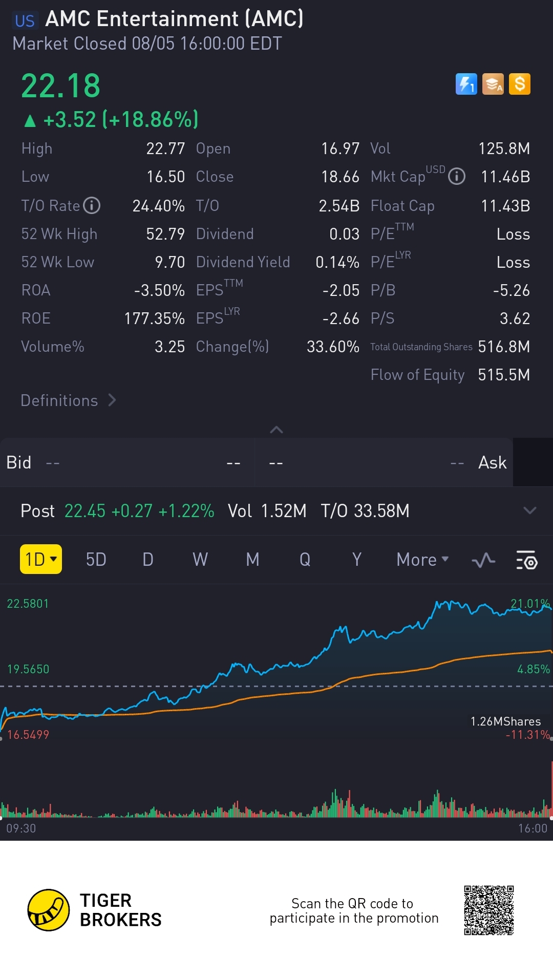553x980 pixels.
Task: Tap the yellow dollar sign badge icon
Action: [x=520, y=84]
